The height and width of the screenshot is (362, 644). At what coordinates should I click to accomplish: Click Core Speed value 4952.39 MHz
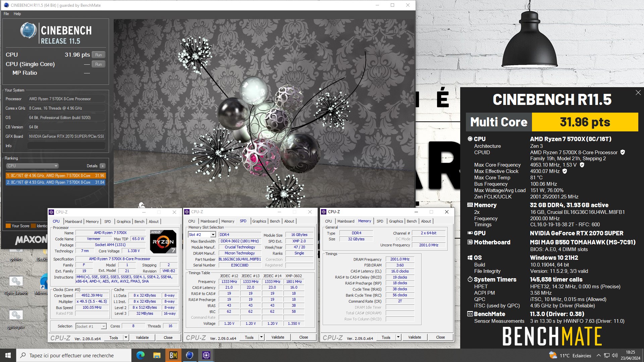(x=92, y=295)
